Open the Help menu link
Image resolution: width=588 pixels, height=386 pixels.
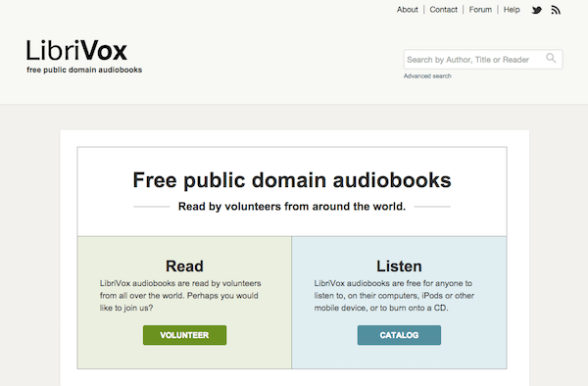(x=512, y=10)
